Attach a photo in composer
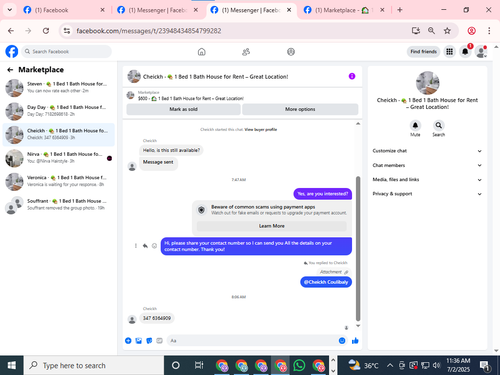 (139, 341)
